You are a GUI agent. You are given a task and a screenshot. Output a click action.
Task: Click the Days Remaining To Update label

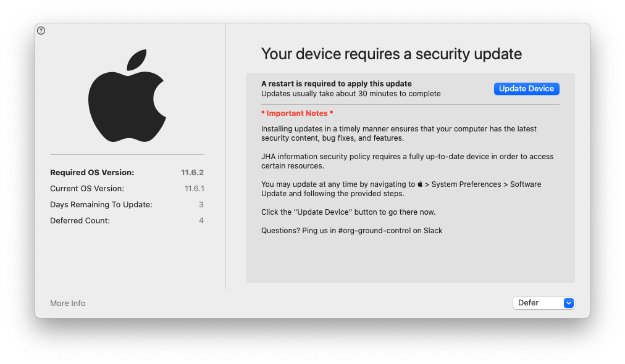coord(101,205)
